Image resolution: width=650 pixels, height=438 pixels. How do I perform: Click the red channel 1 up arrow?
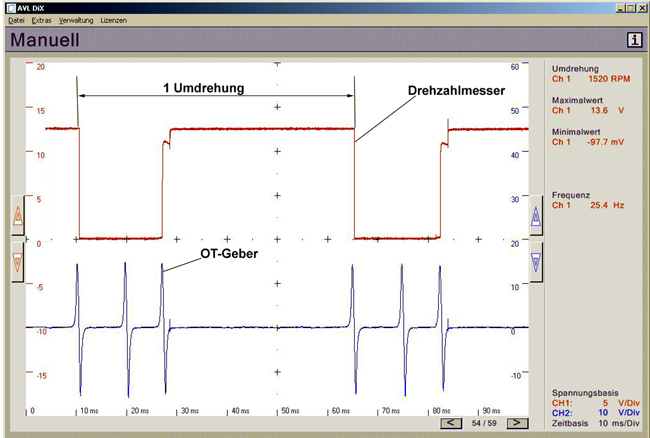point(17,214)
